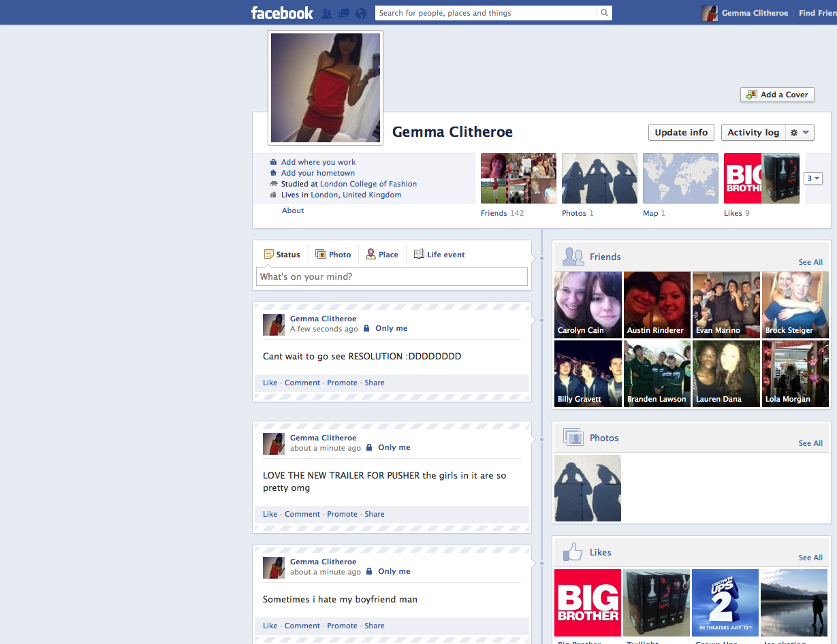Viewport: 837px width, 644px height.
Task: Click Gemma Clitheroe profile picture
Action: [x=326, y=88]
